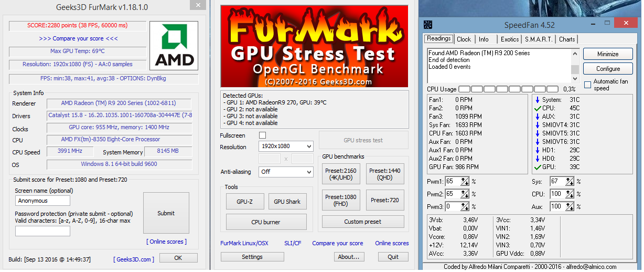Screen dimensions: 644x272
Task: Enable Automatic fan speed in SpeedFan
Action: tap(588, 84)
